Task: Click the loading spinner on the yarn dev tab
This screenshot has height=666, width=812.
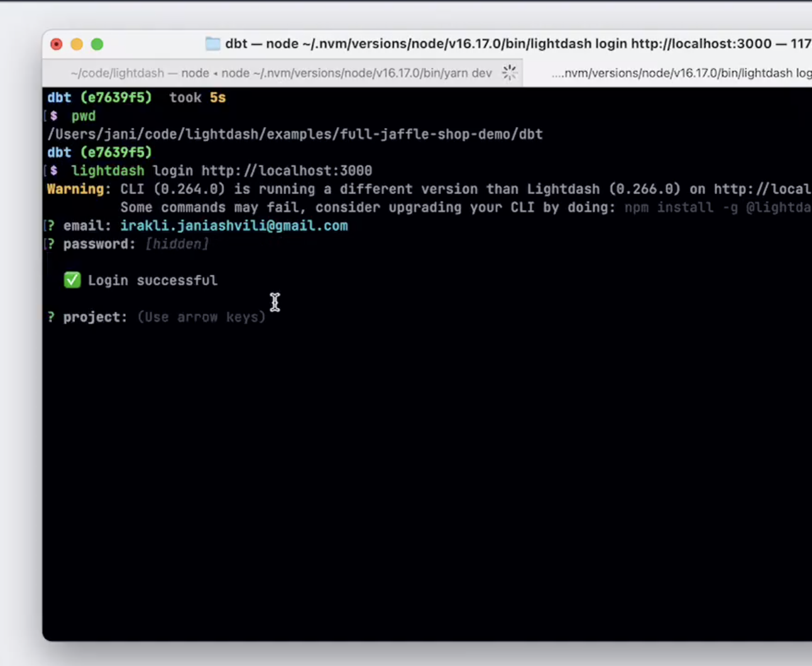Action: [509, 72]
